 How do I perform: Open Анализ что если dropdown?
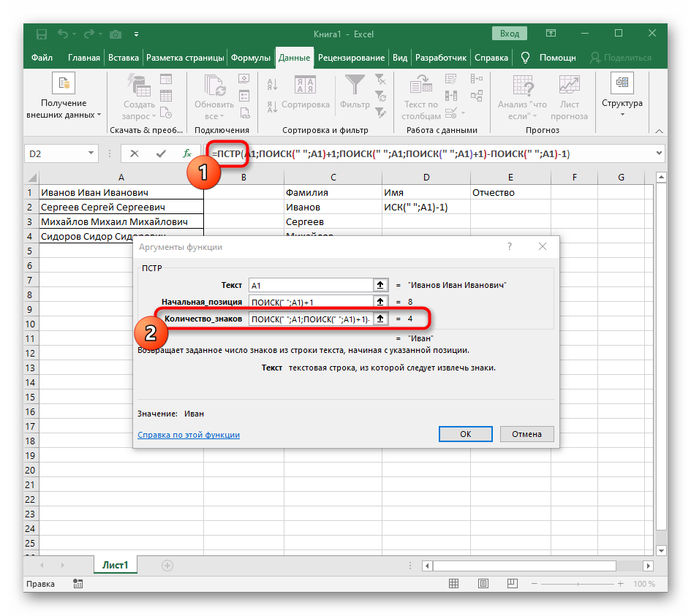coord(523,97)
